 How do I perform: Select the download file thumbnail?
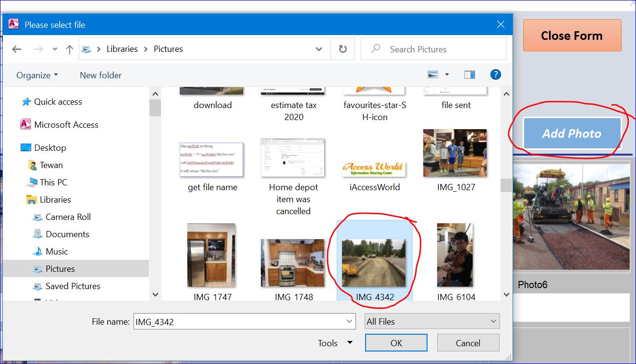(212, 98)
